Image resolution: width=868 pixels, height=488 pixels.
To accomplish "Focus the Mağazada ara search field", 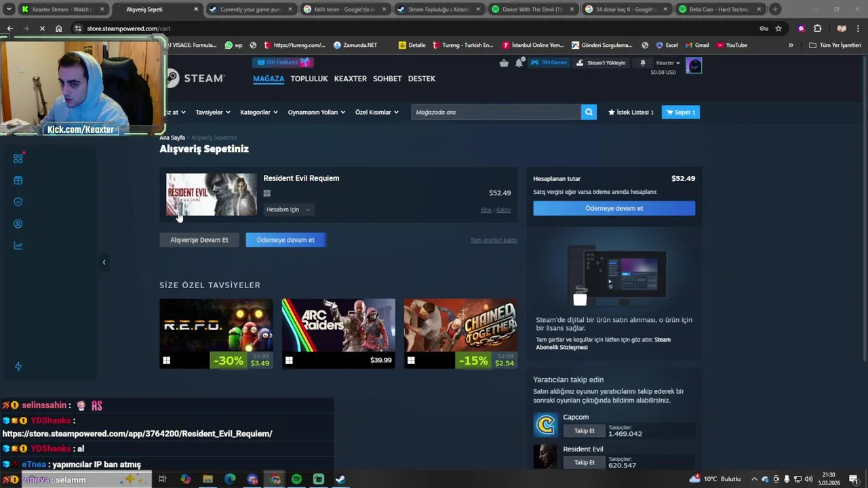I will (x=496, y=113).
